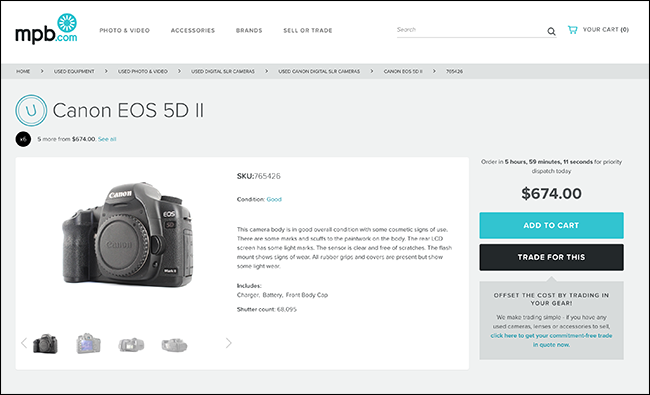Viewport: 650px width, 395px height.
Task: Open the See all listings link
Action: click(x=107, y=139)
